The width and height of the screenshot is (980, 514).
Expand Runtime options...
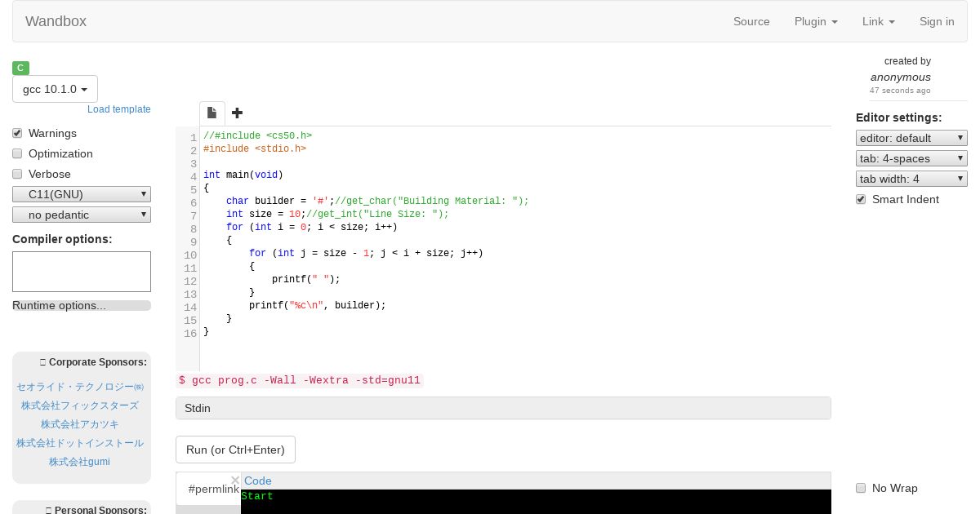tap(82, 305)
